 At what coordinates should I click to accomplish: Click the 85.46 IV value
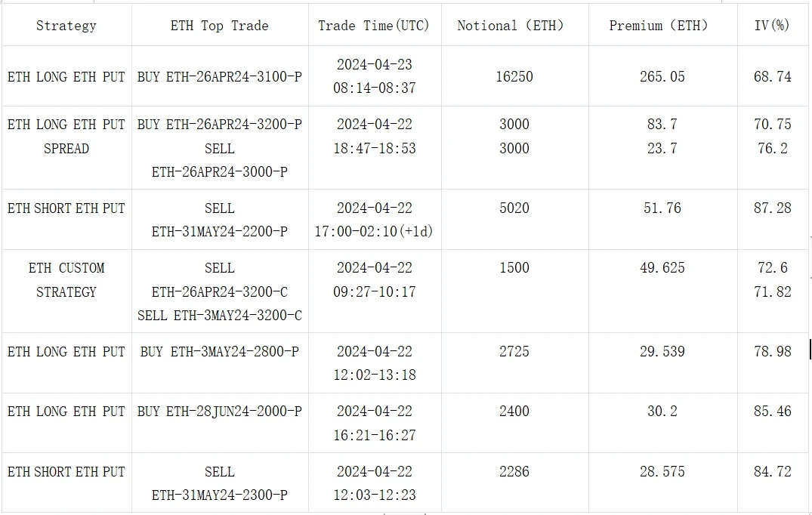coord(772,412)
